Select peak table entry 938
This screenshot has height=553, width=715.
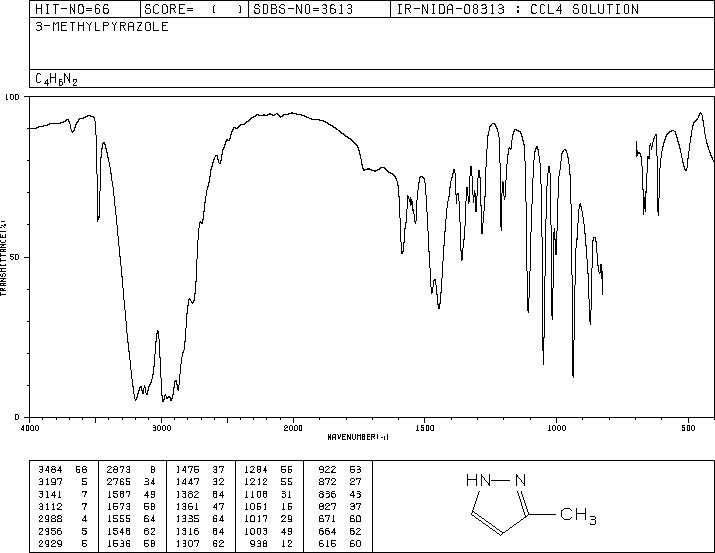click(x=272, y=544)
